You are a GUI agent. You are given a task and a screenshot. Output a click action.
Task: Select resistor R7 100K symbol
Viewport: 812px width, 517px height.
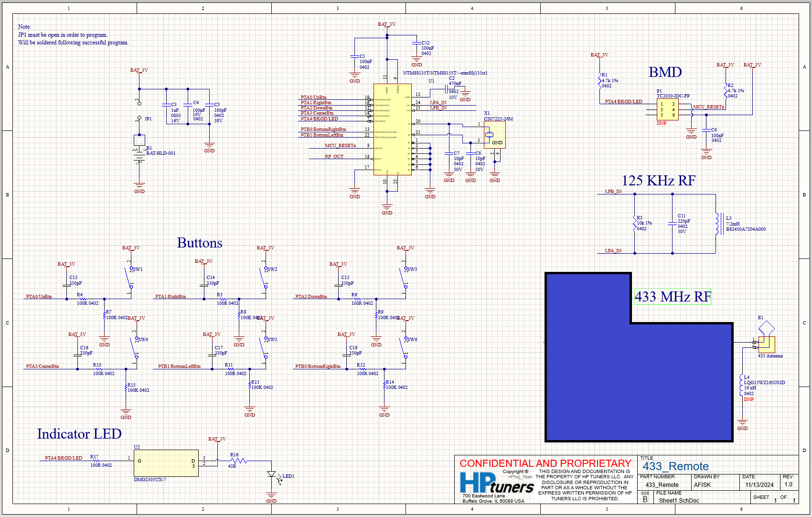tap(104, 316)
